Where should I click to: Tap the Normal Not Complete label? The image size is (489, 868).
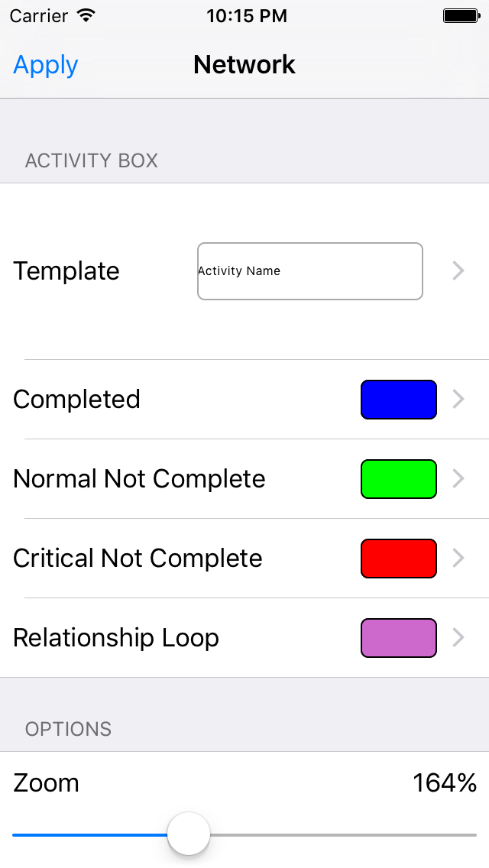click(139, 479)
